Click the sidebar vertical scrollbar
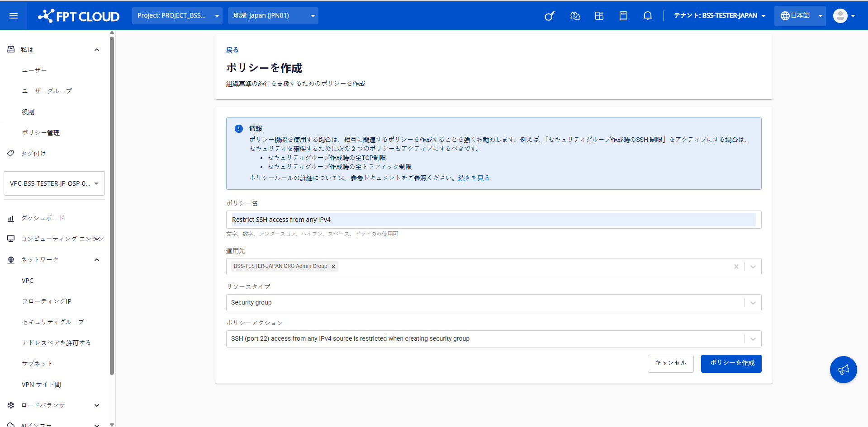The image size is (868, 427). click(112, 206)
